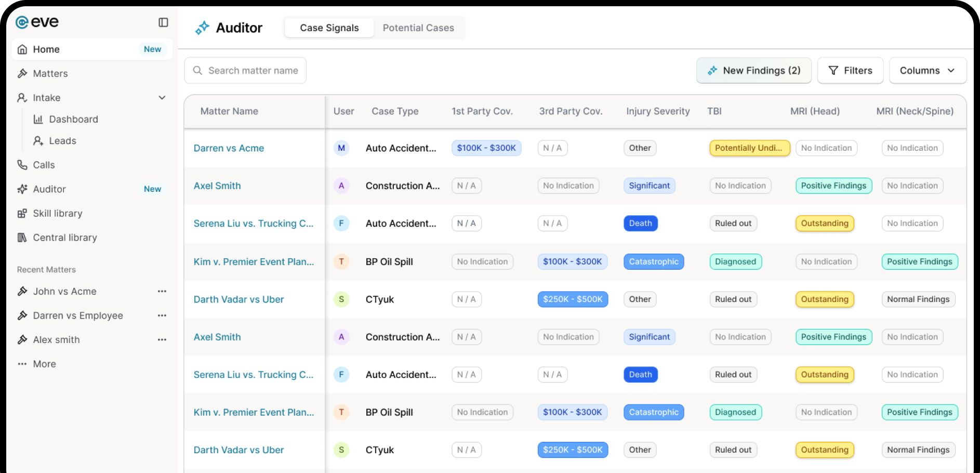The width and height of the screenshot is (980, 473).
Task: Click the More ellipsis icon
Action: tap(22, 364)
